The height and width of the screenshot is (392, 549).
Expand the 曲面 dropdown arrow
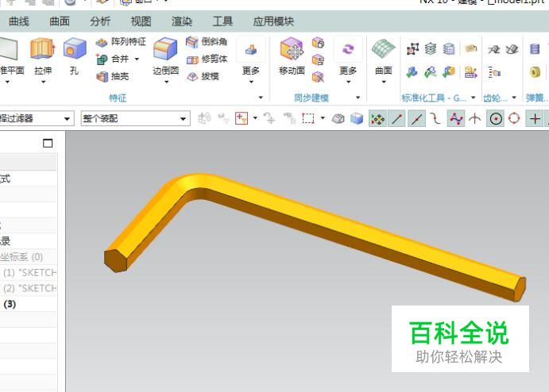384,83
